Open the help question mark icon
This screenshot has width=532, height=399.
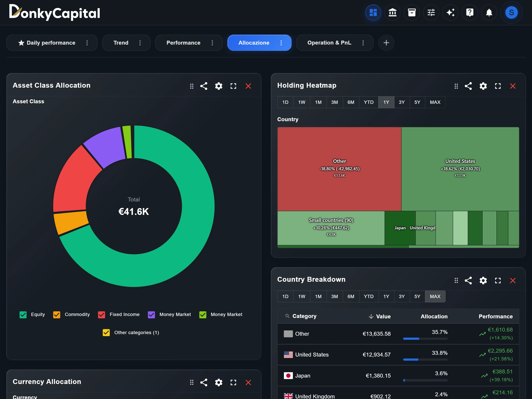pos(470,12)
